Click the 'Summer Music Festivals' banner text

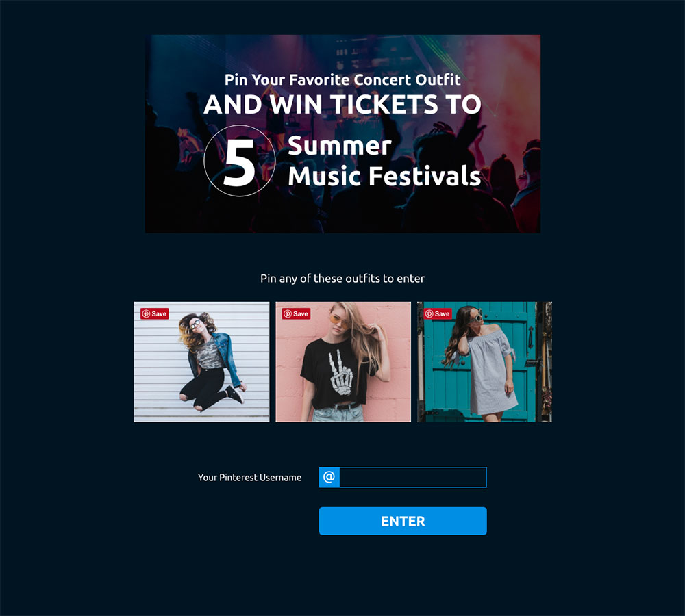[x=384, y=161]
